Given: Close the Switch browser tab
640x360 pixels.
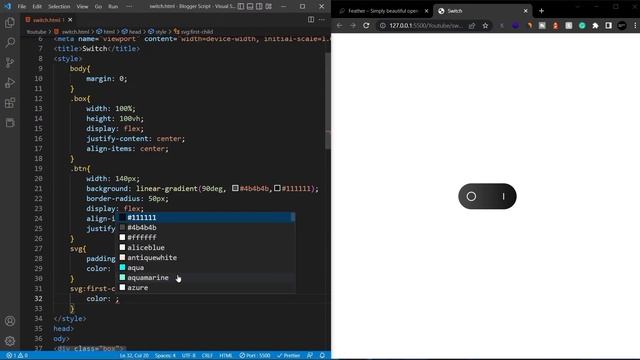Looking at the screenshot, I should [526, 11].
